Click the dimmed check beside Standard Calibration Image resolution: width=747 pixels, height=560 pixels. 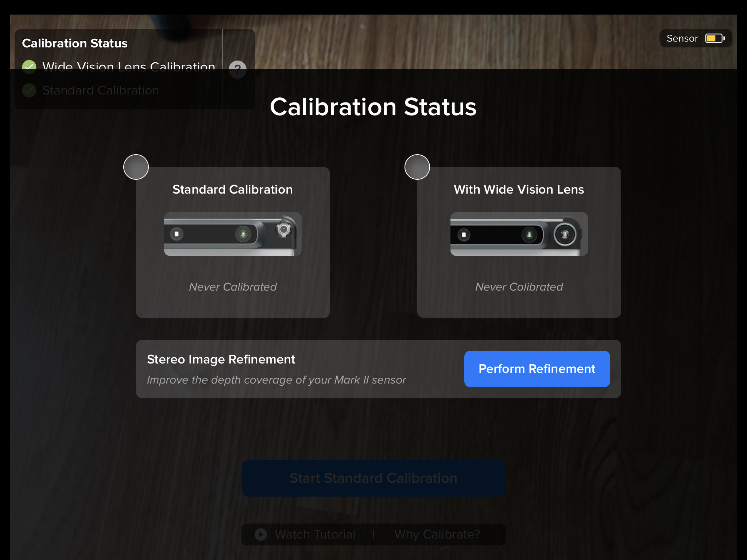click(x=29, y=90)
